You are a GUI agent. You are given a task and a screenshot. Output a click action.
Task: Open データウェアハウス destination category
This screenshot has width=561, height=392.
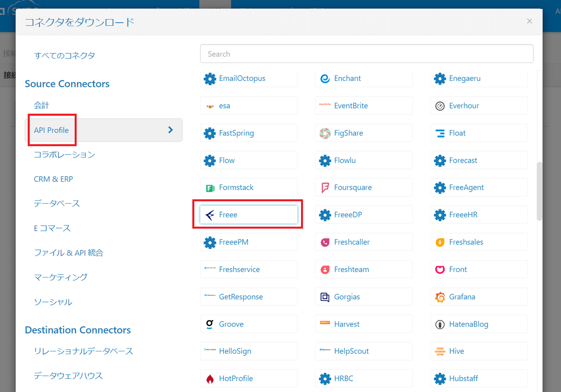point(68,376)
